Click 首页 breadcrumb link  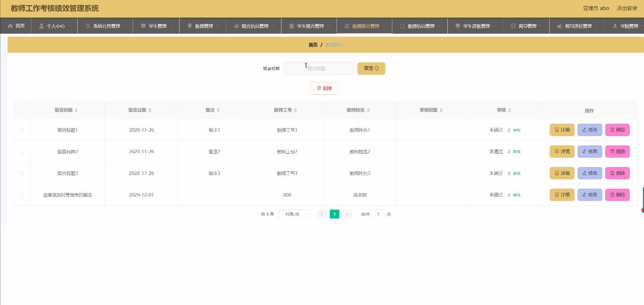point(313,45)
